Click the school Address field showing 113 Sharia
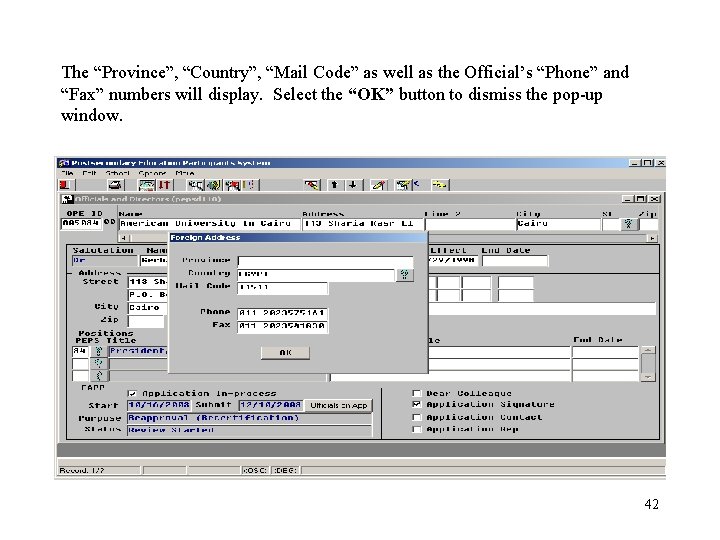Viewport: 720px width, 540px height. coord(362,224)
